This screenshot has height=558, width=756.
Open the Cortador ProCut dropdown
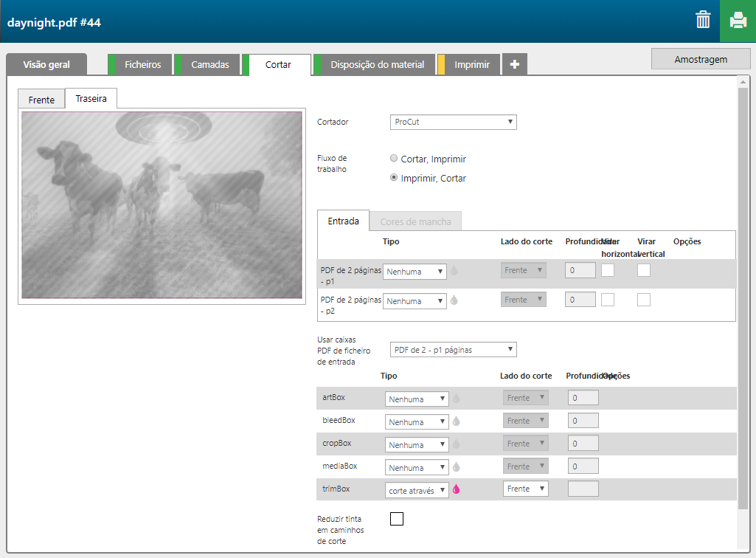tap(453, 122)
